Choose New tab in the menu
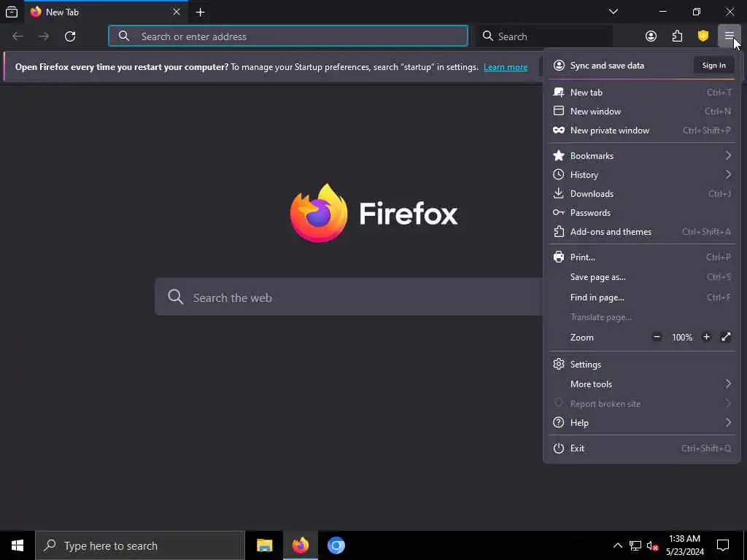 click(642, 93)
